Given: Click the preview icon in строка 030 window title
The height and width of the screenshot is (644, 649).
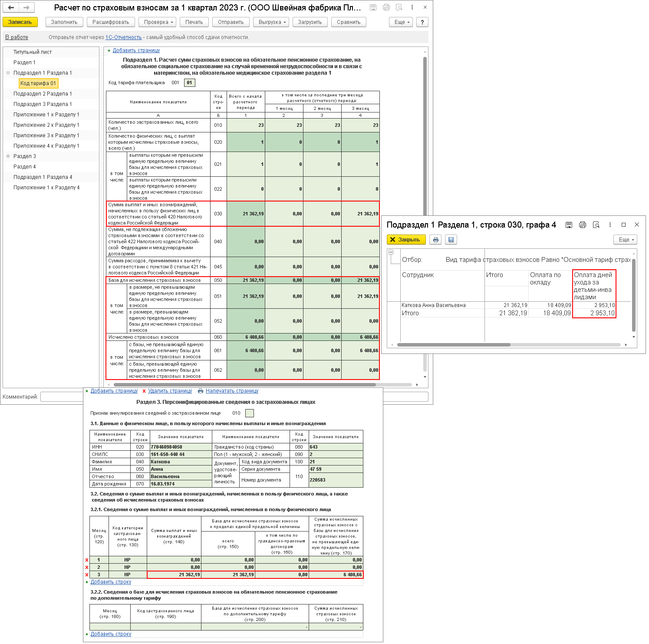Looking at the screenshot, I should (x=596, y=225).
